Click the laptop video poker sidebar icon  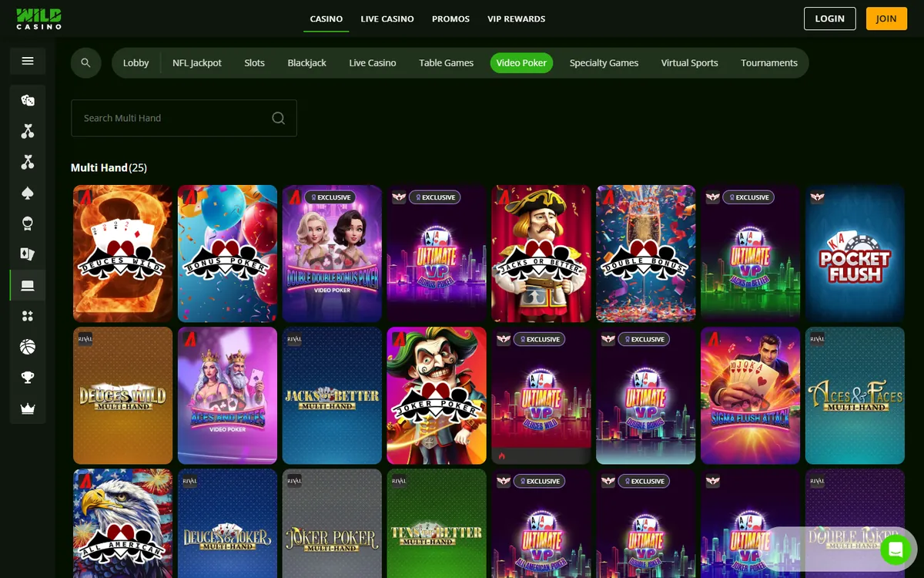click(28, 285)
